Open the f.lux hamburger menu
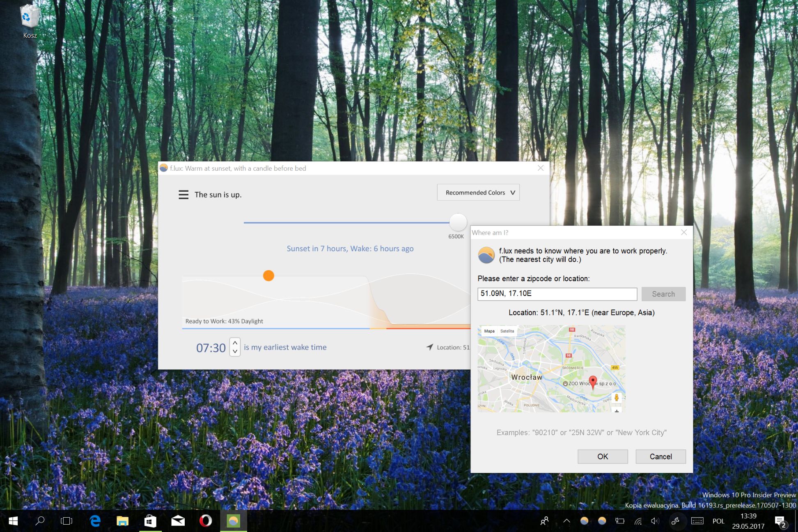 [x=183, y=195]
